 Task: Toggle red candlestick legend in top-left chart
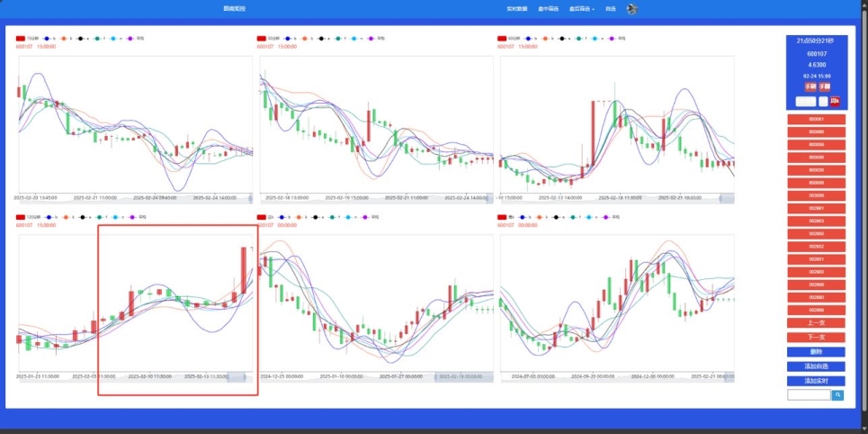tap(21, 39)
